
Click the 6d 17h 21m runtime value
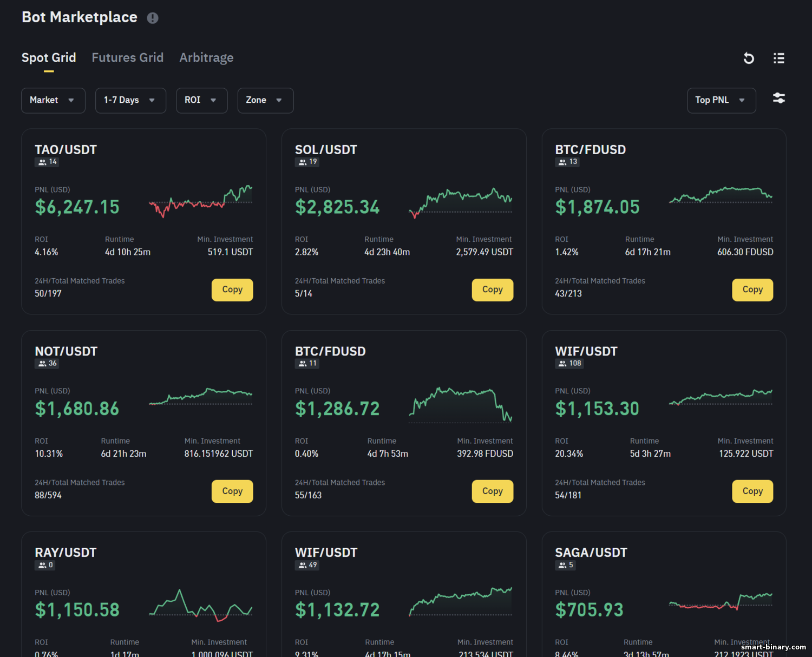[648, 252]
